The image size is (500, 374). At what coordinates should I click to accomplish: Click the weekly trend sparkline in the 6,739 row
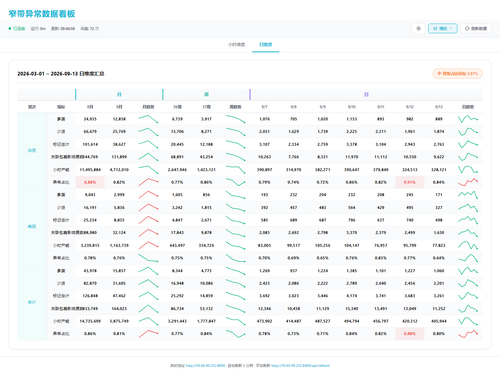tap(235, 119)
